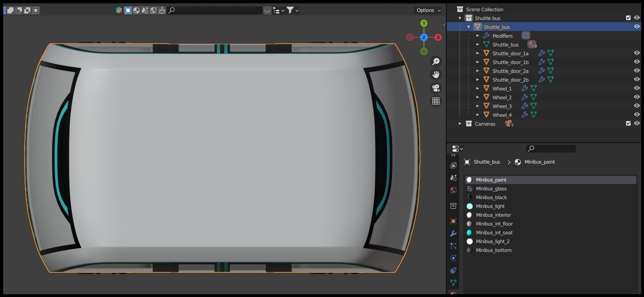Image resolution: width=644 pixels, height=297 pixels.
Task: Select the Wheel_3 object row
Action: click(543, 106)
